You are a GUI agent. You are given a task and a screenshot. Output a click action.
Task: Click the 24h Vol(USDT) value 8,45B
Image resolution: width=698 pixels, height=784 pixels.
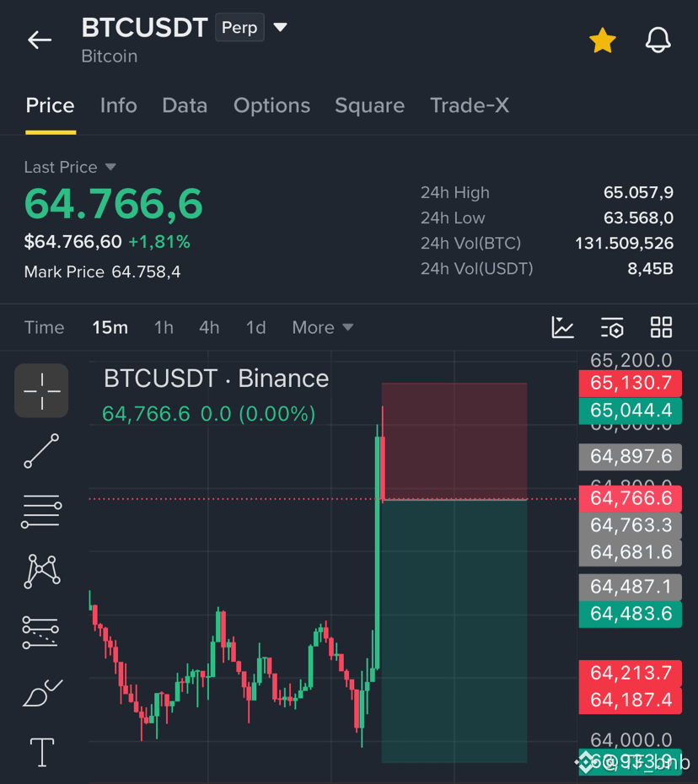651,269
